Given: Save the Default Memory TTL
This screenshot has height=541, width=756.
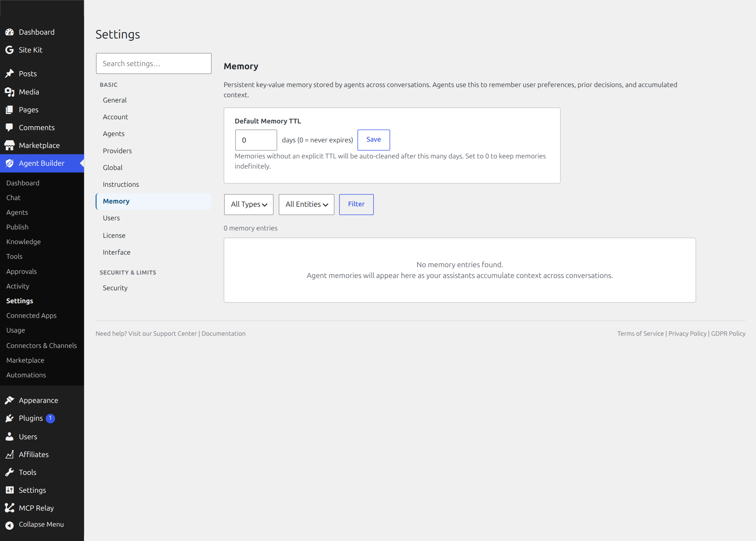Looking at the screenshot, I should pyautogui.click(x=374, y=140).
